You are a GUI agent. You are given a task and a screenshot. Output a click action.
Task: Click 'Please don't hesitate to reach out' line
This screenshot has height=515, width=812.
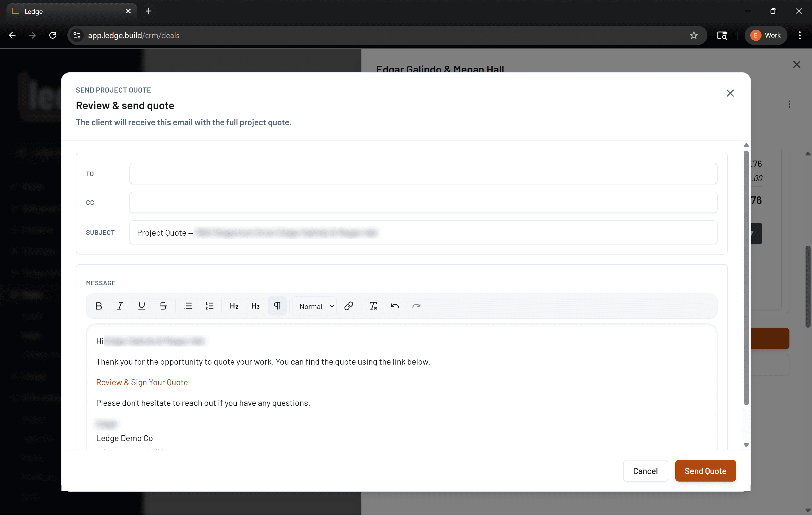coord(203,403)
